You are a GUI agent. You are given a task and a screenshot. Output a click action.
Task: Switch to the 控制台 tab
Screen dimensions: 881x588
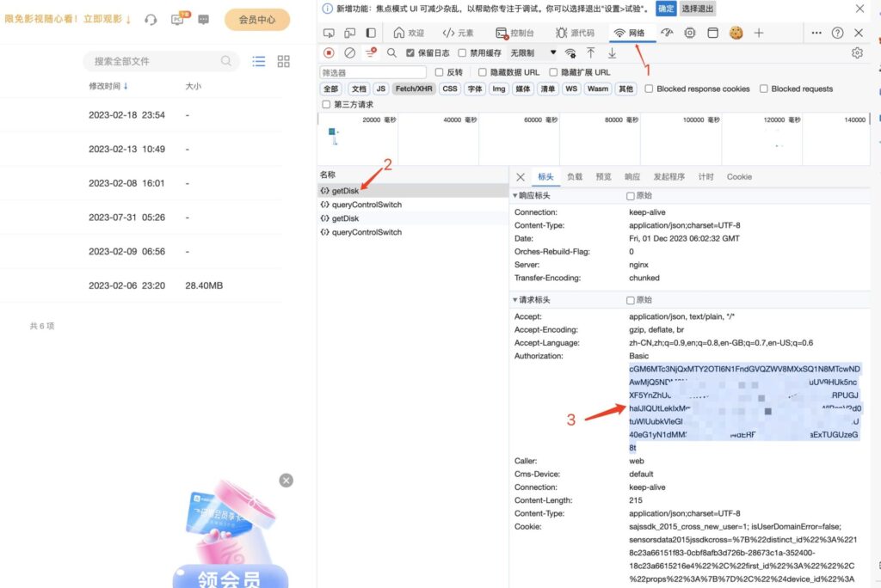(x=515, y=33)
